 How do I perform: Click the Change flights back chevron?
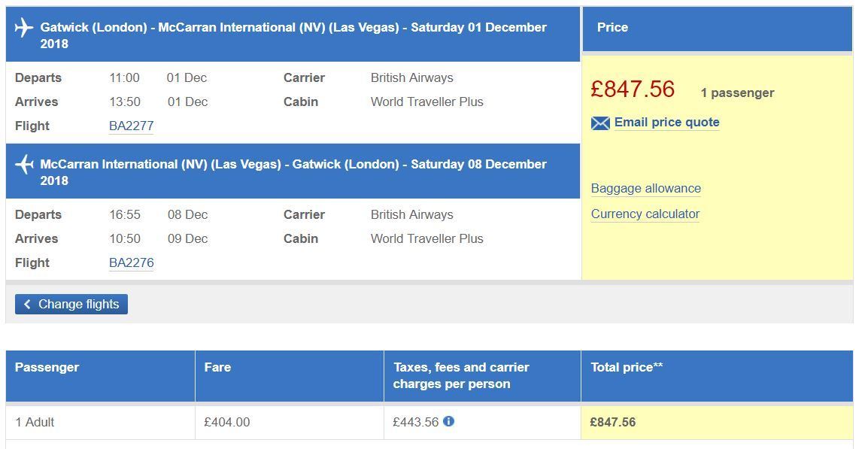(27, 305)
